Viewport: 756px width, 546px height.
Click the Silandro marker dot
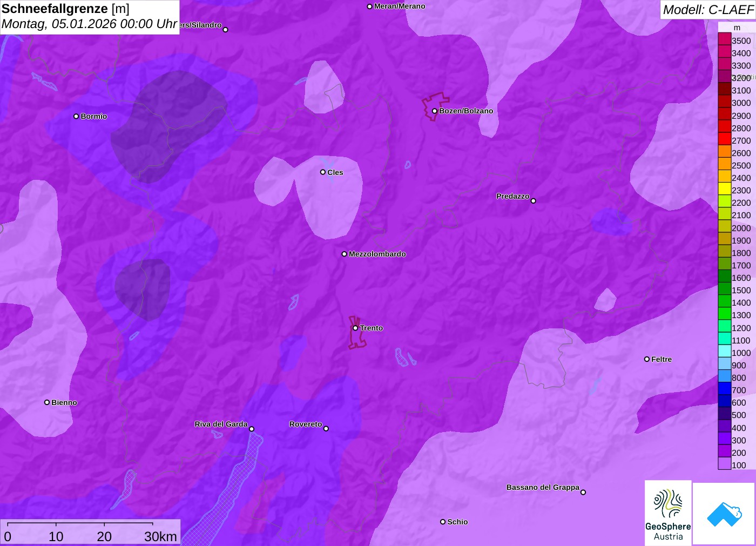(226, 30)
